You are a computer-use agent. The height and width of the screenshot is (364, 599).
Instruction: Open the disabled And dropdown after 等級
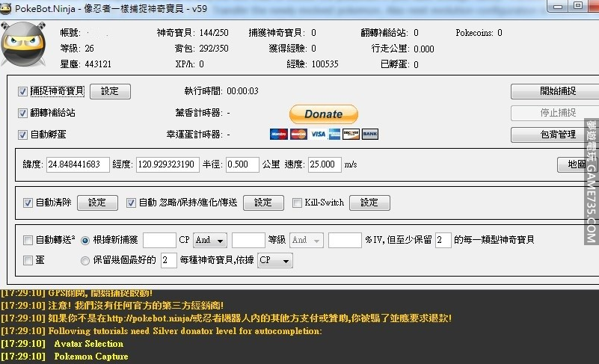(307, 240)
